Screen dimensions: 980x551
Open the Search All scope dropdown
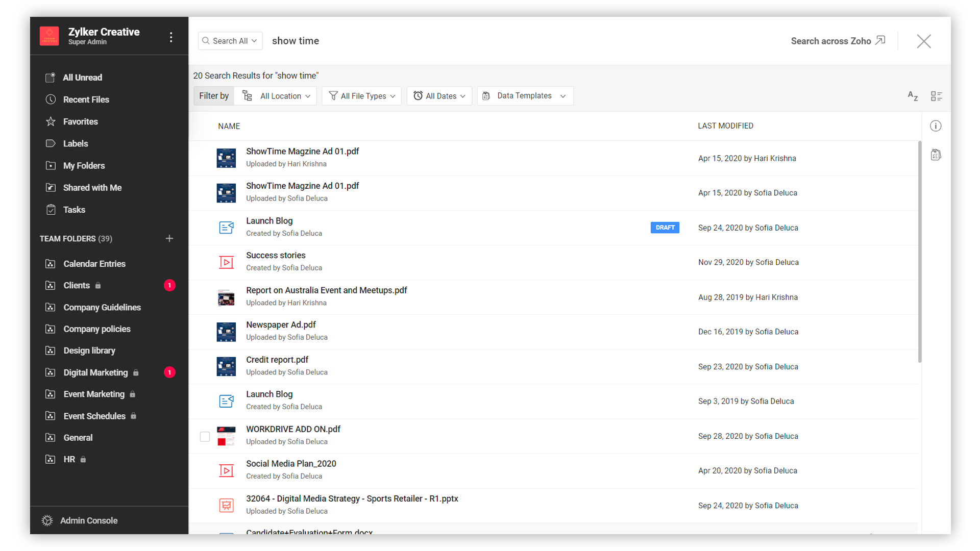pos(230,41)
